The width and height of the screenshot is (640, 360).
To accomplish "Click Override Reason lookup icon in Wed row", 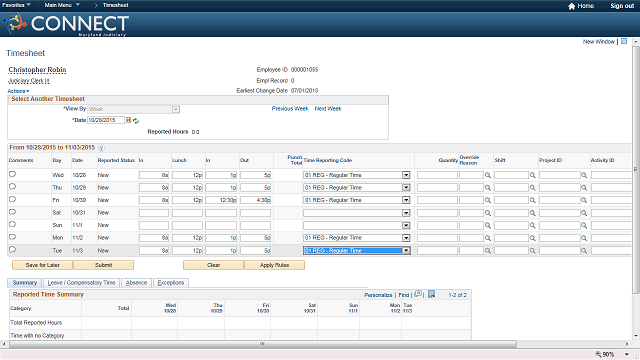I will point(488,175).
